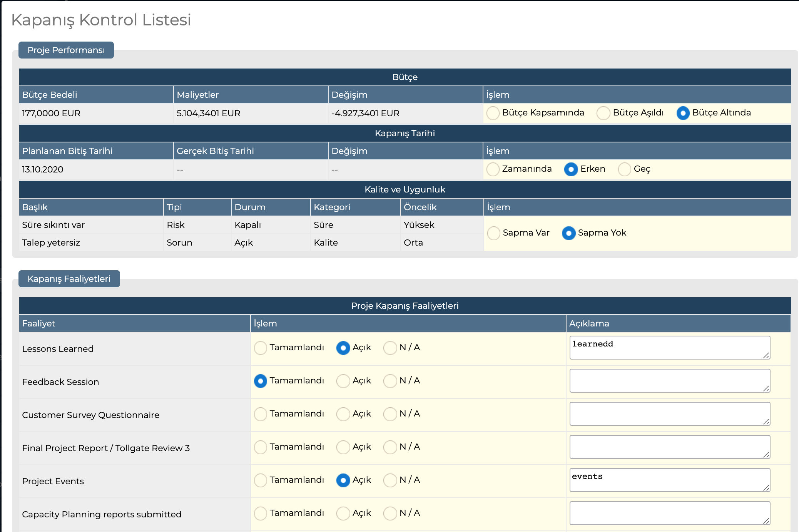Set Lessons Learned to Tamamlandı

(261, 348)
